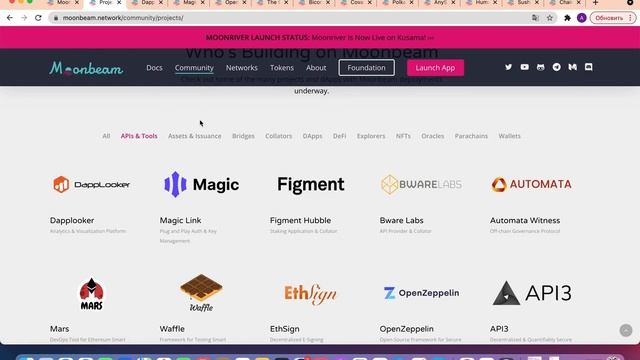Open Moonbeam Medium icon
640x360 pixels.
coord(573,67)
